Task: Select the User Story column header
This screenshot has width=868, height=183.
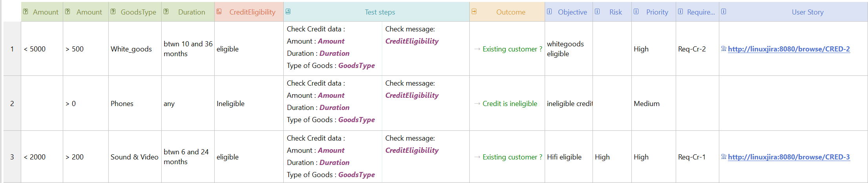Action: (x=807, y=12)
